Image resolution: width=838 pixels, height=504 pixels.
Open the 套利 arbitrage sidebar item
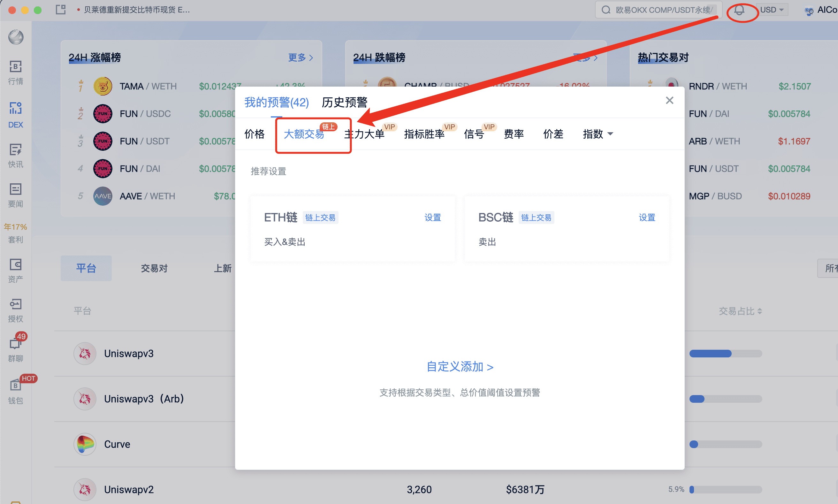[16, 233]
